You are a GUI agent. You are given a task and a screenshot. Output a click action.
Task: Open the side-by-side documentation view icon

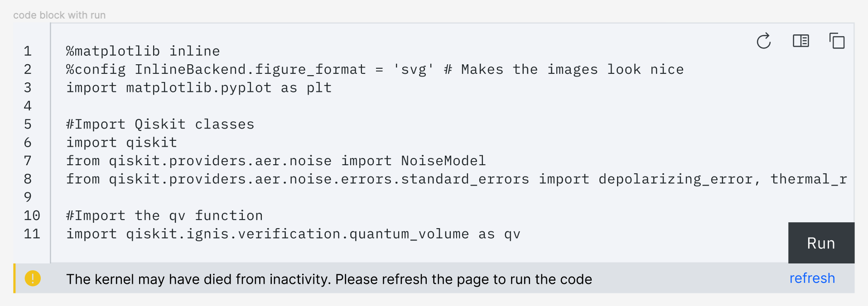pyautogui.click(x=800, y=41)
